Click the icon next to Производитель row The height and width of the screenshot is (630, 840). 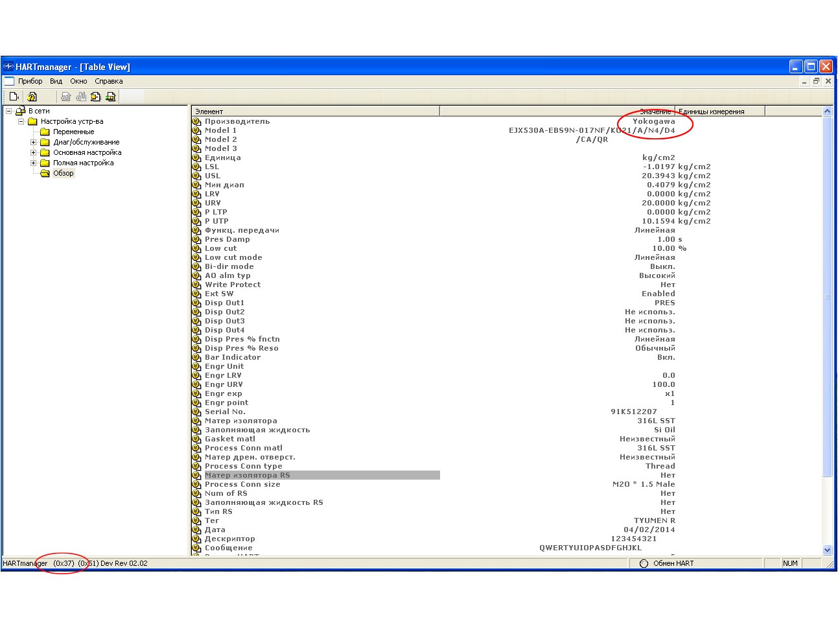(196, 121)
